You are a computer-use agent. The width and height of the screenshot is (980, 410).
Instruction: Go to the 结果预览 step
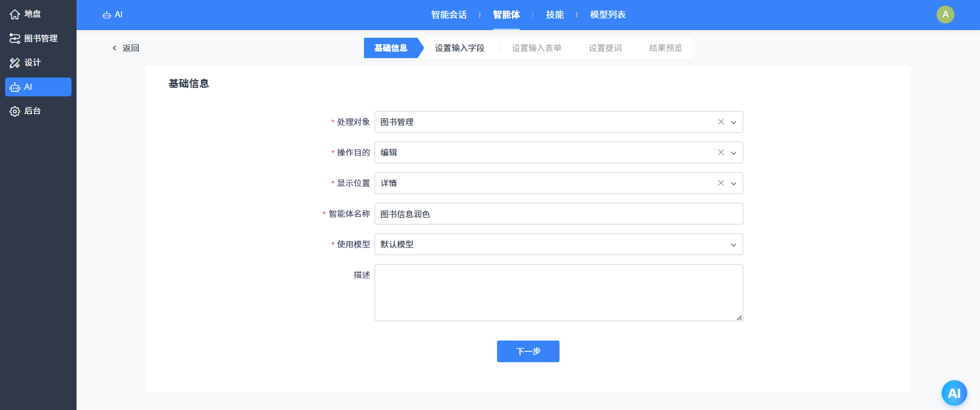click(666, 48)
